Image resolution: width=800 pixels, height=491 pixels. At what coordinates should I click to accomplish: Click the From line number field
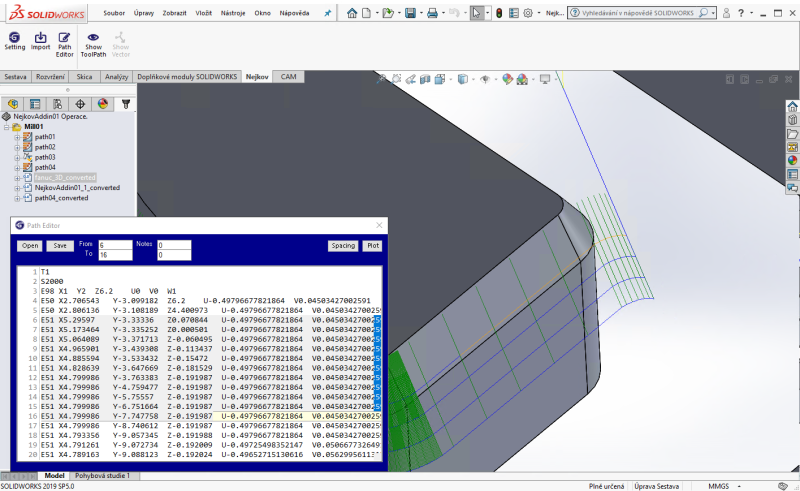click(114, 244)
